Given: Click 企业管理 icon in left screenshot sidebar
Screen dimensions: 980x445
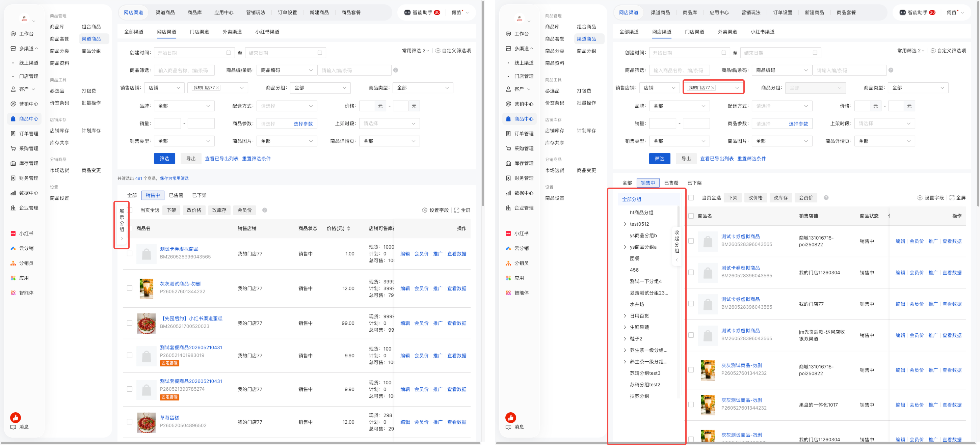Looking at the screenshot, I should pos(13,208).
